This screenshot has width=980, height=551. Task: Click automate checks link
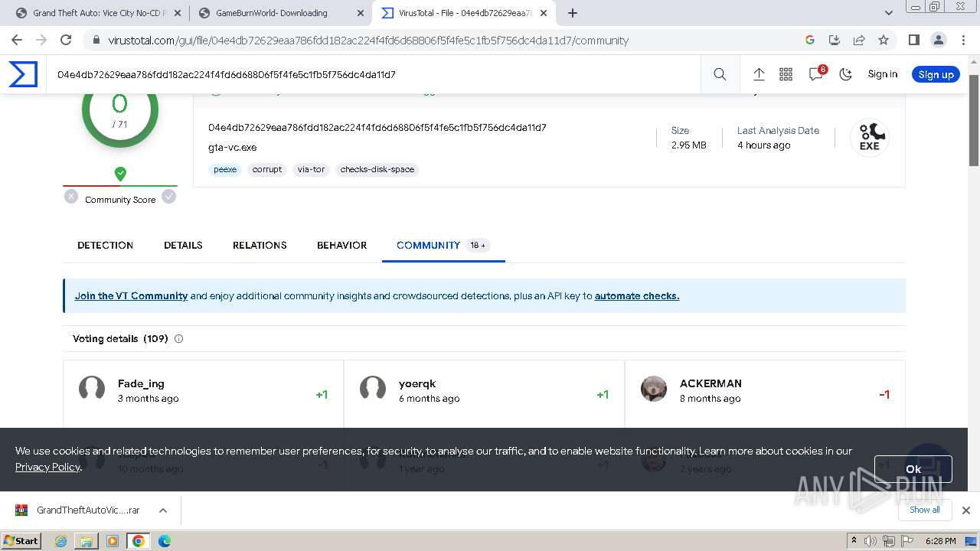(x=637, y=296)
